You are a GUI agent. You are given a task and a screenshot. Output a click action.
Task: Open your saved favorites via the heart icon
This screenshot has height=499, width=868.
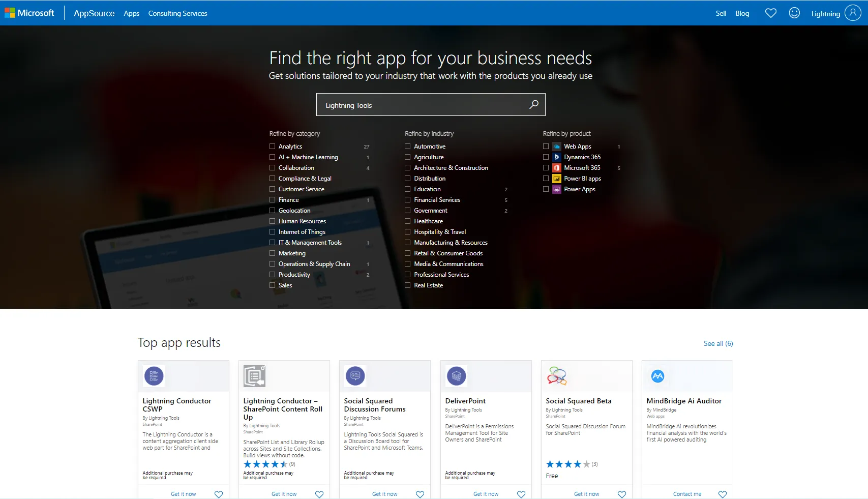(771, 13)
